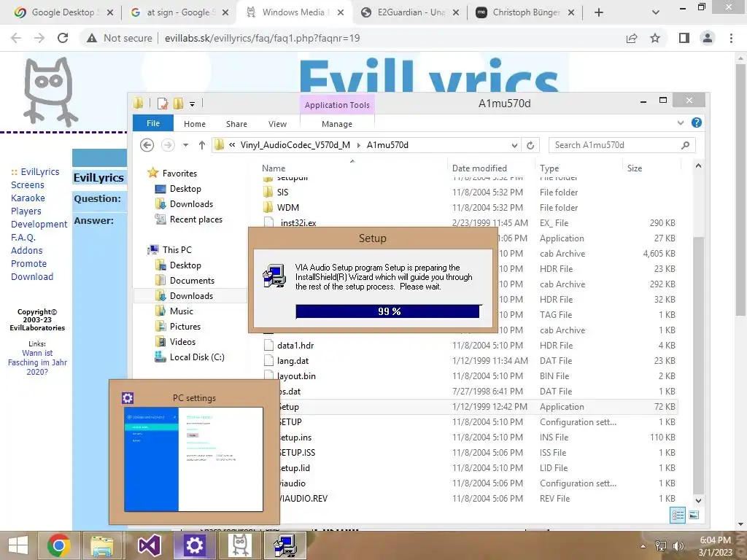
Task: Click the volume speaker tray icon
Action: tap(678, 545)
